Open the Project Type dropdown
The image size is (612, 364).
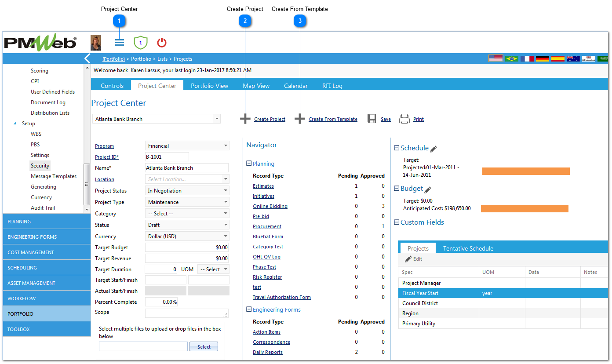point(226,202)
